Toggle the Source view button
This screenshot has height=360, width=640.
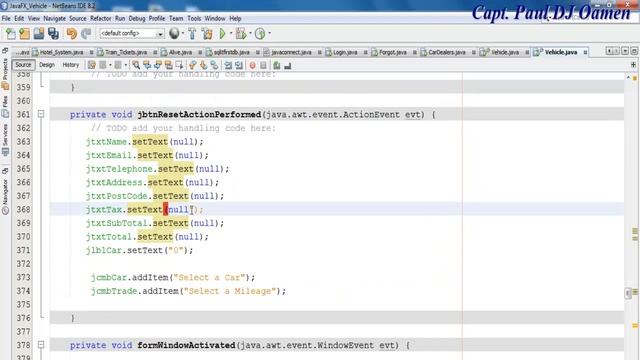click(x=23, y=65)
